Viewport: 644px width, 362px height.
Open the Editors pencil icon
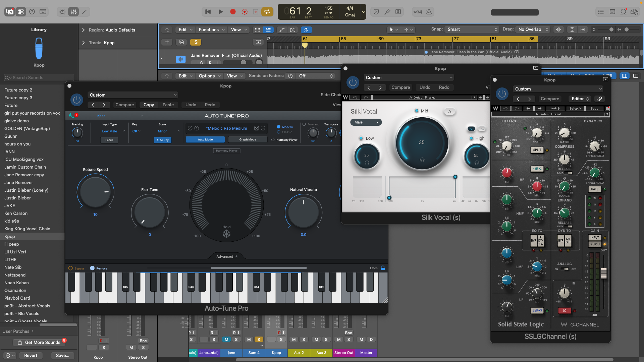click(x=85, y=12)
